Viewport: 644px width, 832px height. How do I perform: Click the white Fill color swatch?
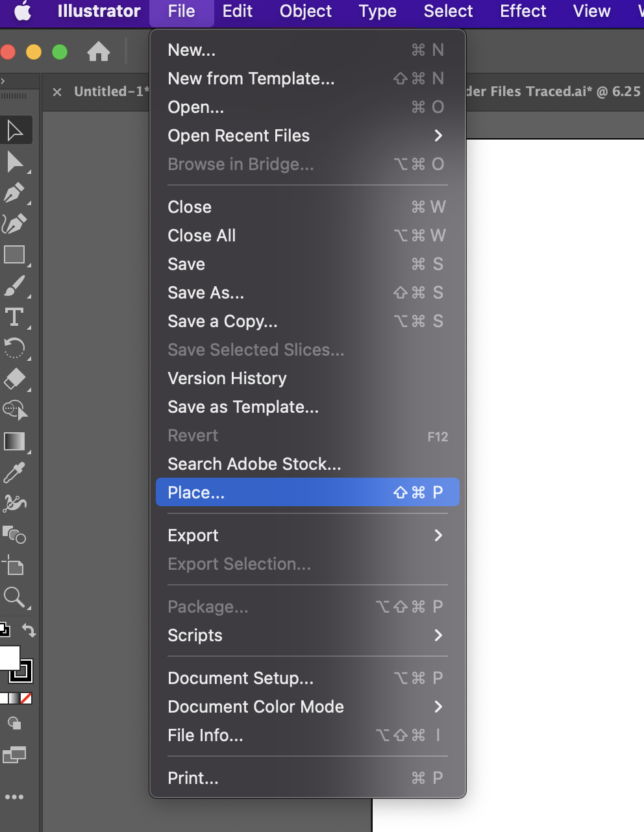[x=8, y=657]
